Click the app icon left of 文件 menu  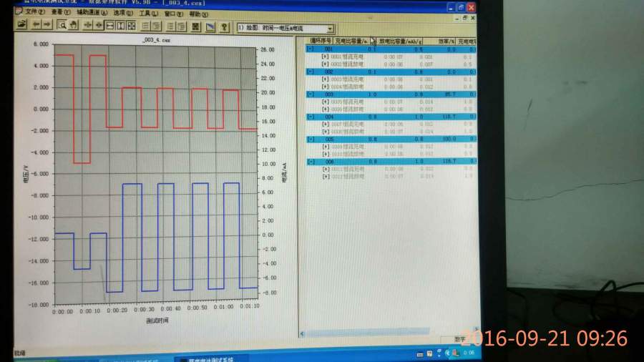[19, 11]
